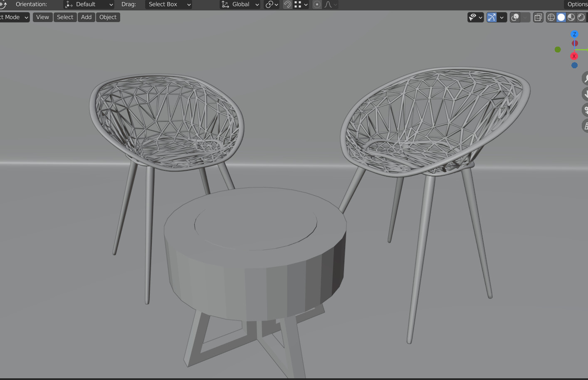Image resolution: width=588 pixels, height=380 pixels.
Task: Enable Wireframe viewport shading
Action: [x=551, y=17]
